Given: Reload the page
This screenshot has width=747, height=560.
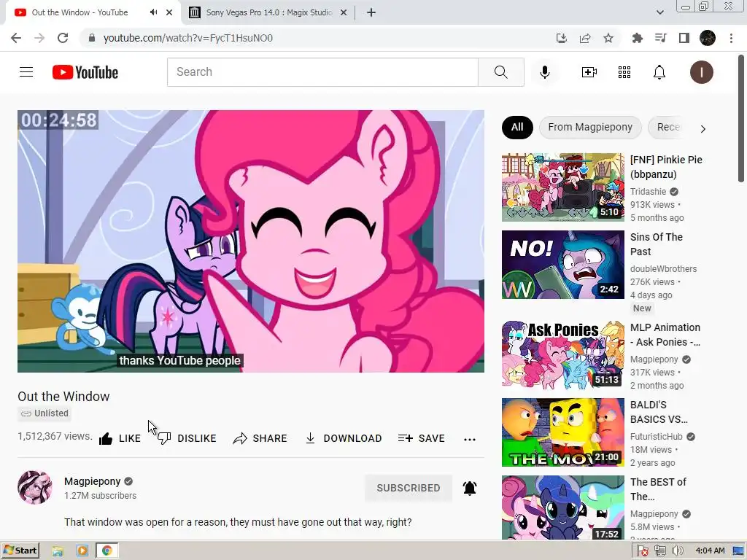Looking at the screenshot, I should (x=63, y=38).
